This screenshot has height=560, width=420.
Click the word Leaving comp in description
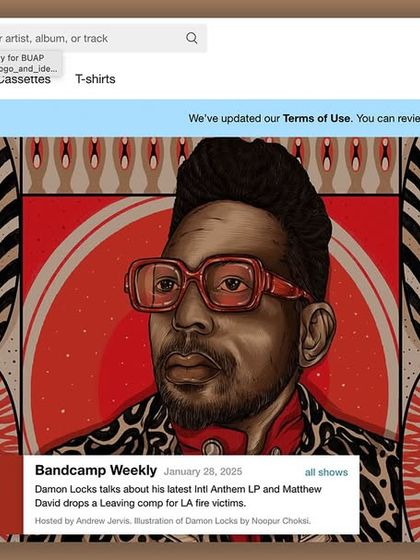point(129,503)
